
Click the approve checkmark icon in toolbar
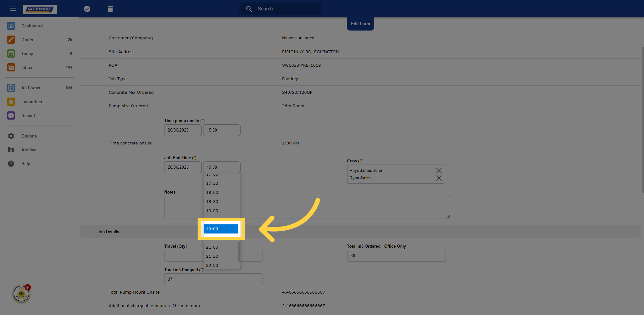[87, 8]
